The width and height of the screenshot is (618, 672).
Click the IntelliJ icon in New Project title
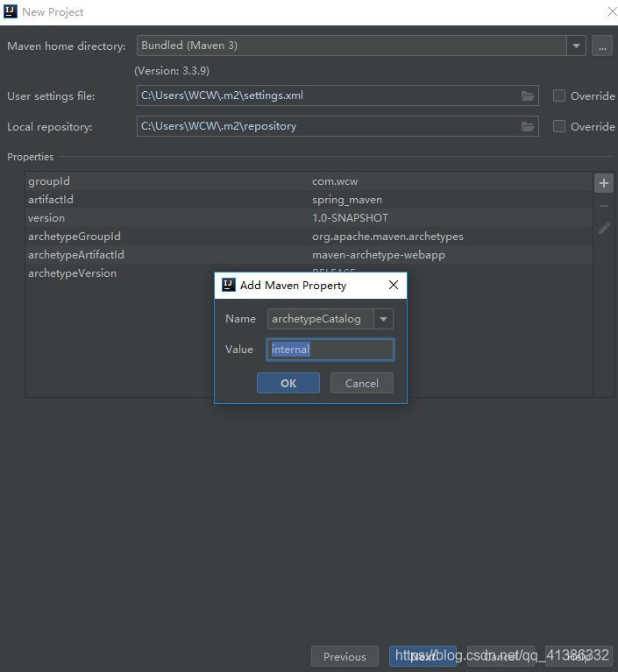point(11,11)
